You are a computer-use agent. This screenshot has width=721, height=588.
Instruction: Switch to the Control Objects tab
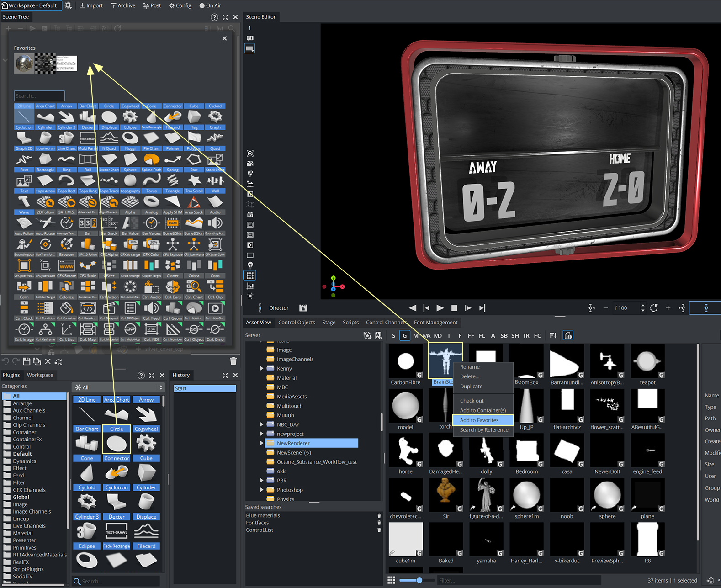click(x=297, y=323)
